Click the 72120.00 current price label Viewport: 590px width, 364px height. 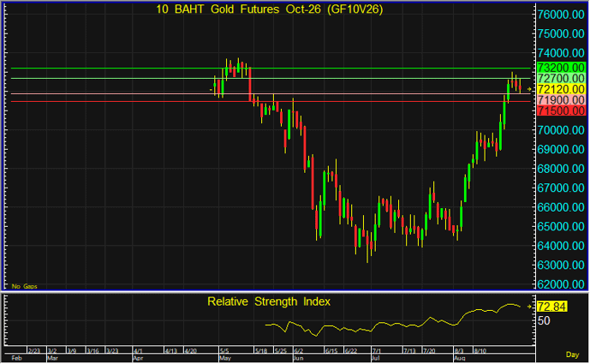pos(562,89)
